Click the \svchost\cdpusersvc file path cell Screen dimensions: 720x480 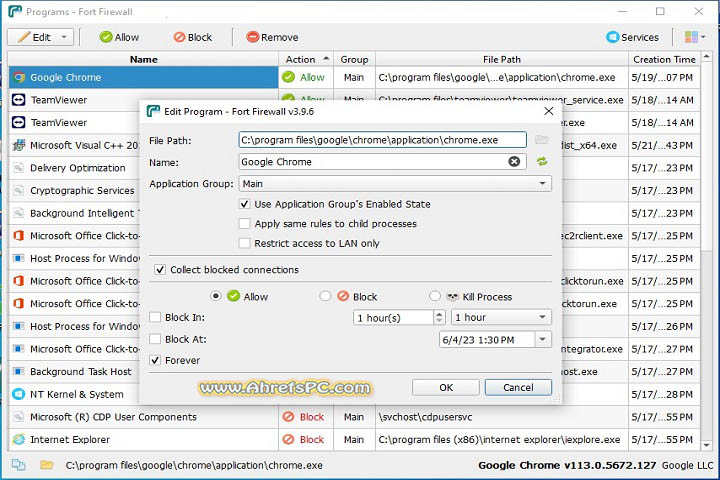501,417
